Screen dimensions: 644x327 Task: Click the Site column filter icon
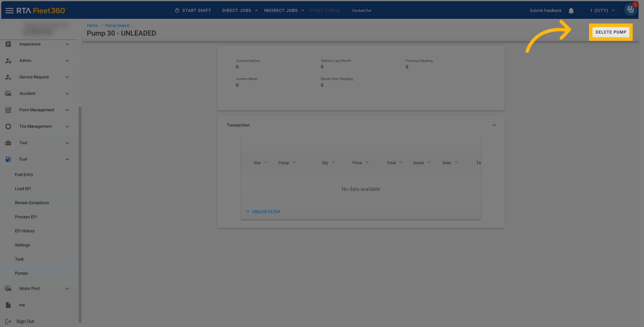coord(266,163)
